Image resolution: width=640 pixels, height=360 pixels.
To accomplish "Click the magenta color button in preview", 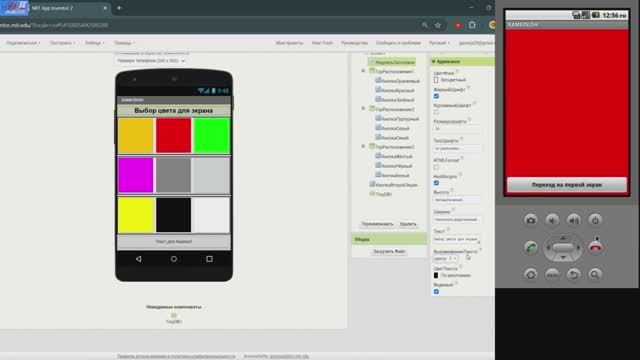I will [x=136, y=175].
